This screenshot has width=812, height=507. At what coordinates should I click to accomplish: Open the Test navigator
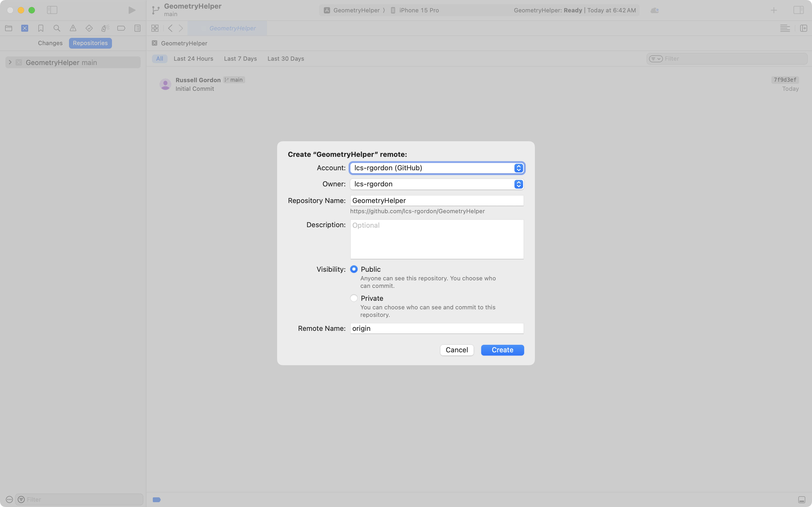point(89,28)
